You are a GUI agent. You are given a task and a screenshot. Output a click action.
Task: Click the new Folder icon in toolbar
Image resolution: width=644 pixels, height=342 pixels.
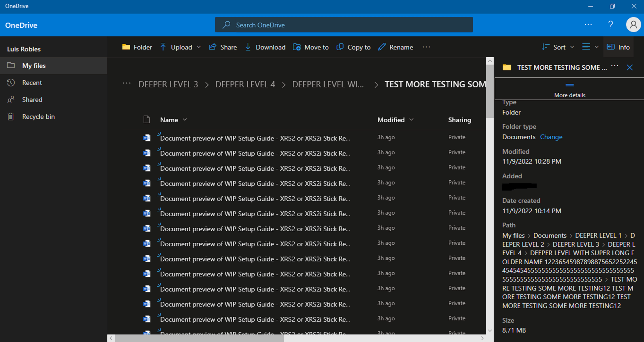[x=126, y=47]
